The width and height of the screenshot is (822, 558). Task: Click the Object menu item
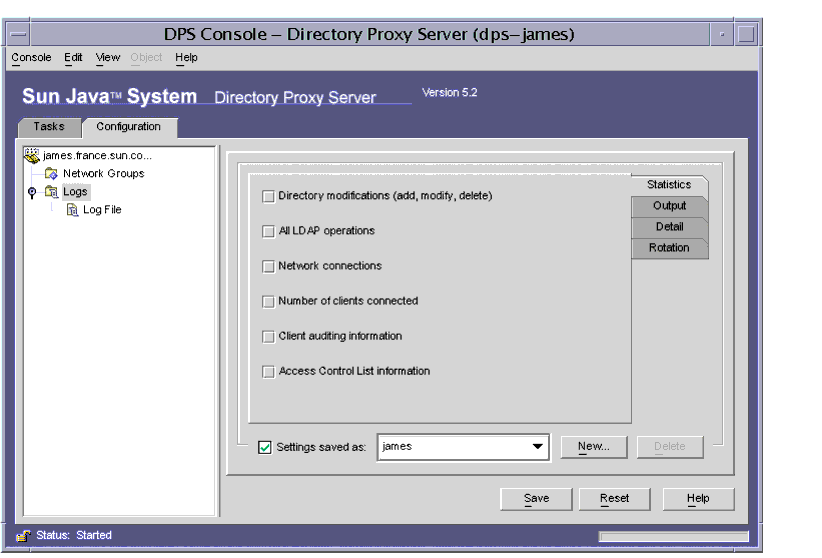pos(146,58)
